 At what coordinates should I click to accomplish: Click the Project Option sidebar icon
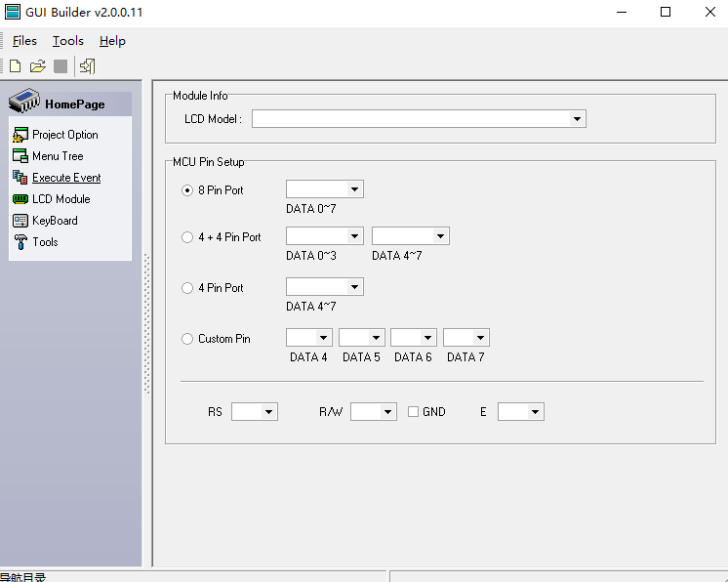click(x=20, y=135)
